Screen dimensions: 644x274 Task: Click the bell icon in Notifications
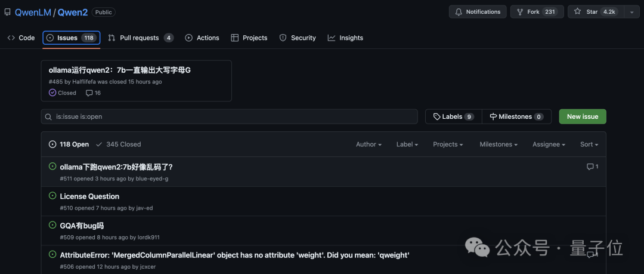(459, 12)
